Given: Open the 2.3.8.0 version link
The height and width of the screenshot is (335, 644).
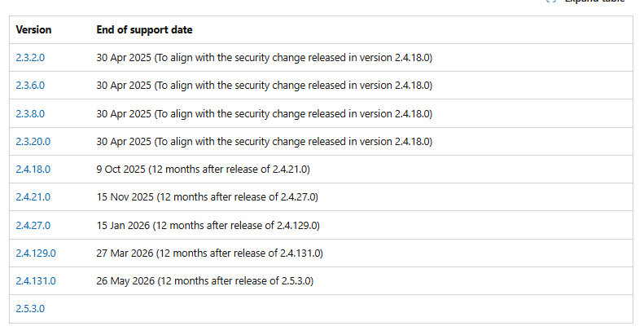Looking at the screenshot, I should tap(30, 114).
